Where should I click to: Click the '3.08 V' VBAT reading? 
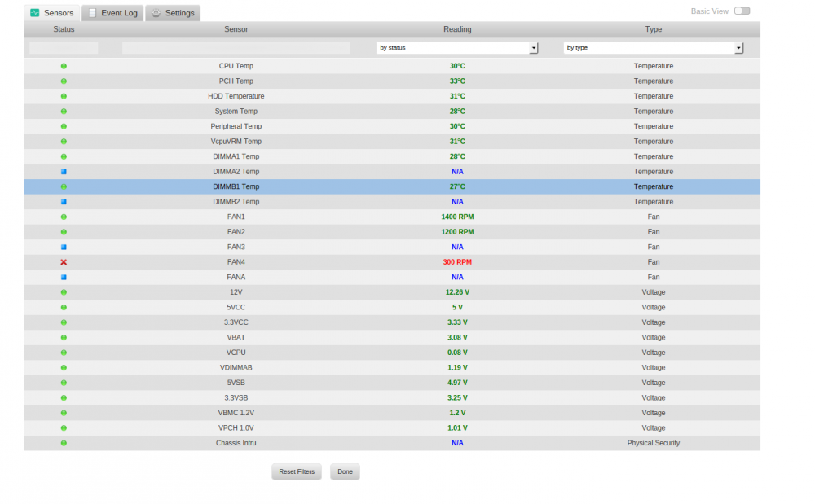(x=457, y=337)
